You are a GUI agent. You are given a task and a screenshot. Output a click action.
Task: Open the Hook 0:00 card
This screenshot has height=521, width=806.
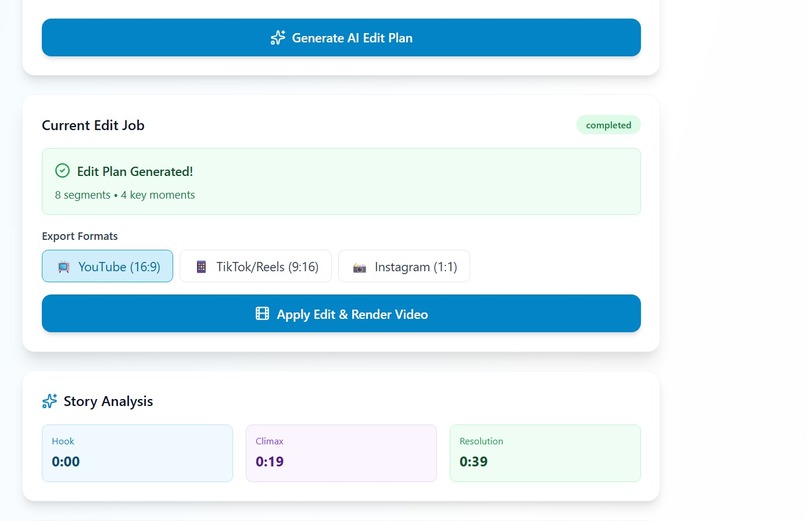137,453
